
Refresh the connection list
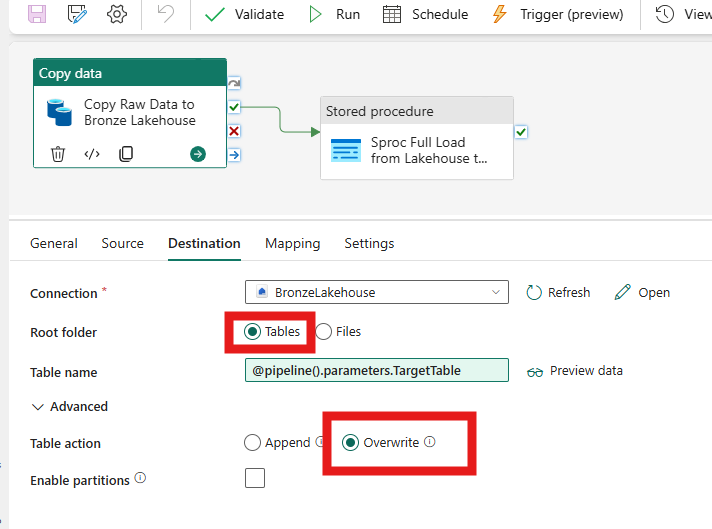(x=558, y=292)
